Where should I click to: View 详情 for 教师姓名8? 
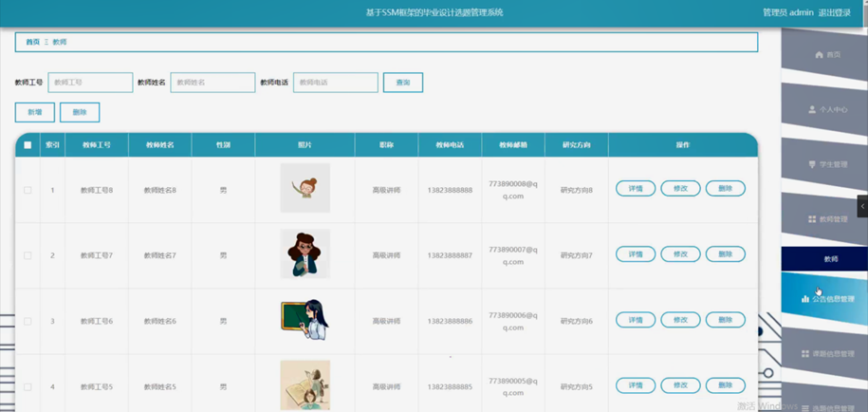[x=636, y=188]
